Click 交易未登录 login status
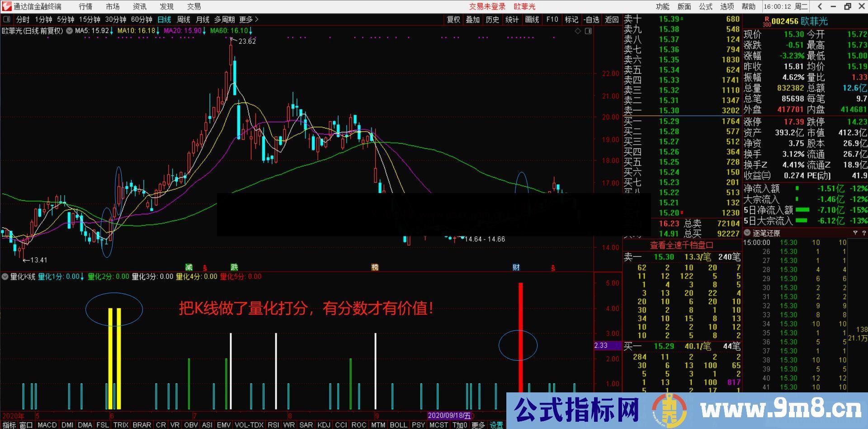Screen dimensions: 868x429 (487, 6)
